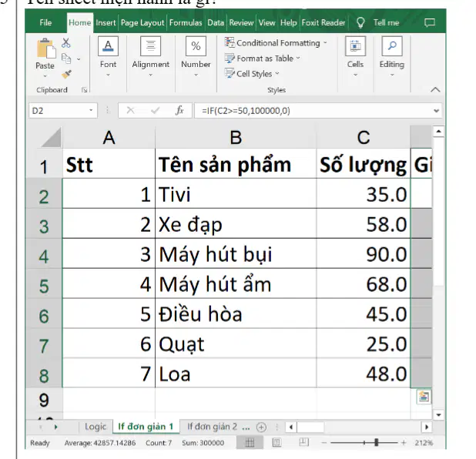Zoom in with the plus button

point(404,443)
